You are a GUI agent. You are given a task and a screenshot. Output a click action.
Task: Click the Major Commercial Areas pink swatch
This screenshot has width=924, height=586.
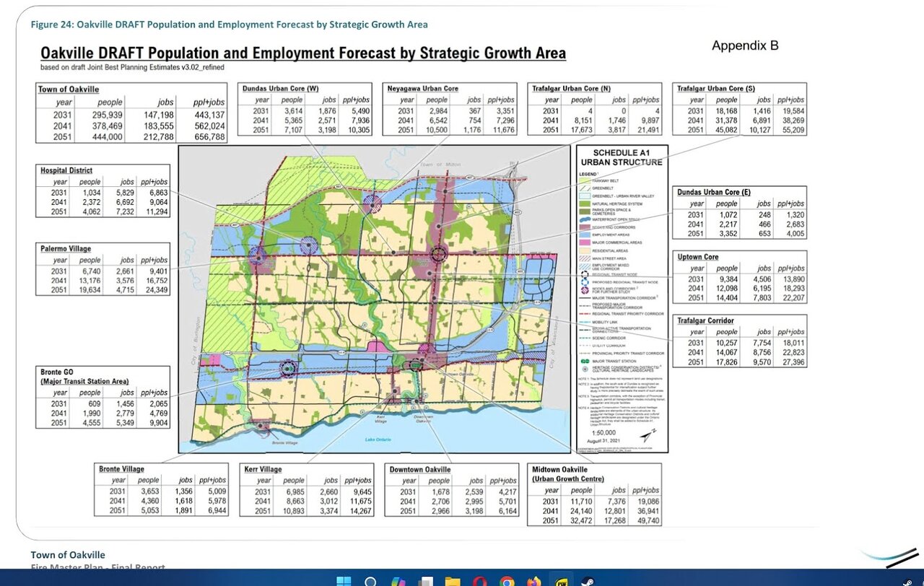(x=583, y=242)
